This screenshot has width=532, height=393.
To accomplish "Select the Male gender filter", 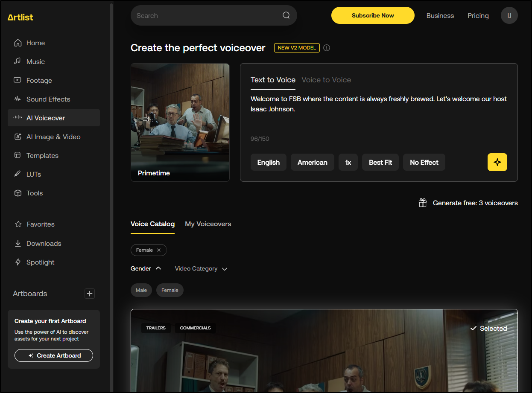I will (141, 290).
